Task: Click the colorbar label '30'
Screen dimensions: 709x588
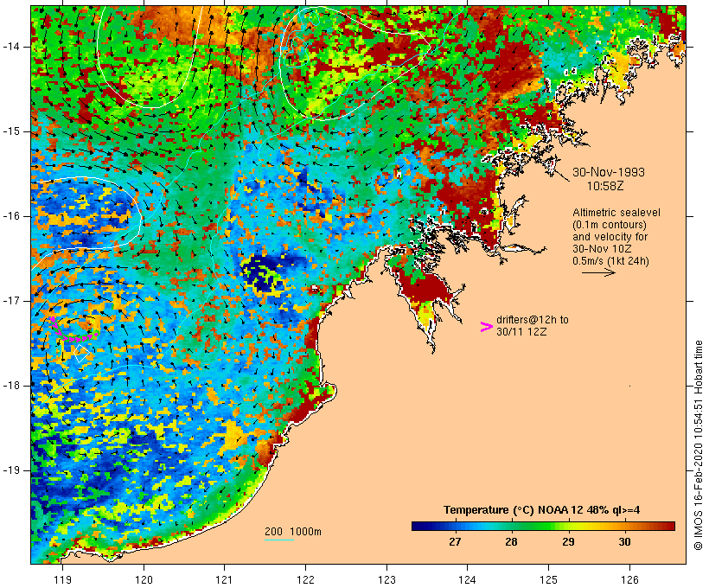Action: click(624, 541)
